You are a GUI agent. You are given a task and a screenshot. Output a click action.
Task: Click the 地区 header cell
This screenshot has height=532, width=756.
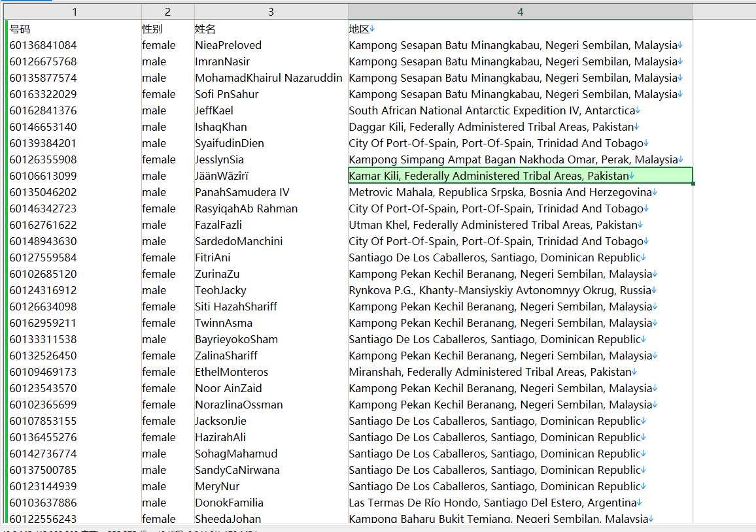click(x=520, y=29)
